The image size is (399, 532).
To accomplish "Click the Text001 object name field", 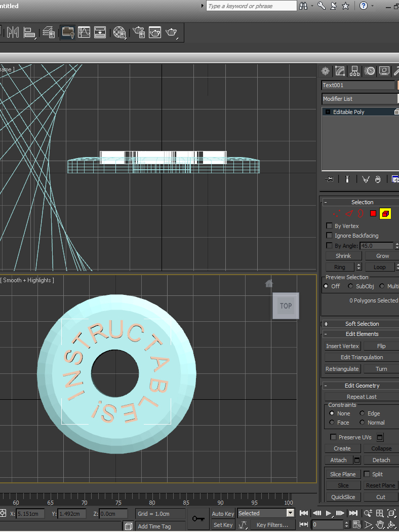I will (358, 85).
